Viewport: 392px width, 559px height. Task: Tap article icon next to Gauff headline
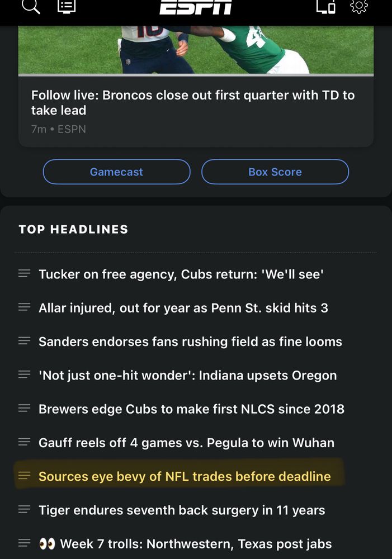[24, 442]
